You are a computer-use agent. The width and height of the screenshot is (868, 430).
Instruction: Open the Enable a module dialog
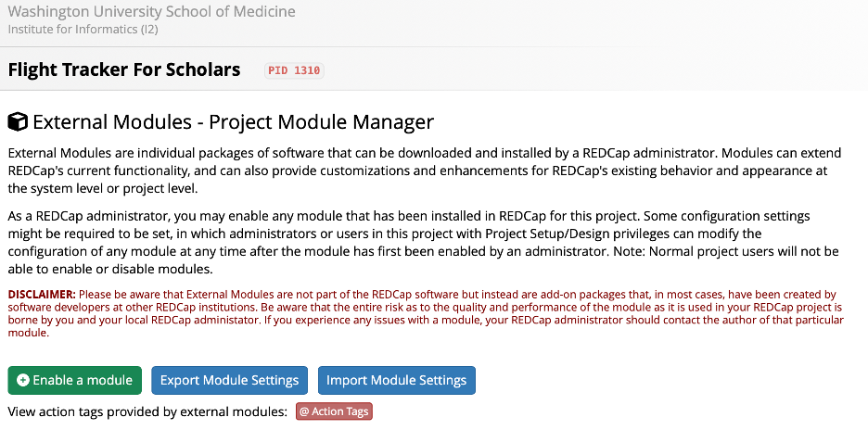coord(75,380)
